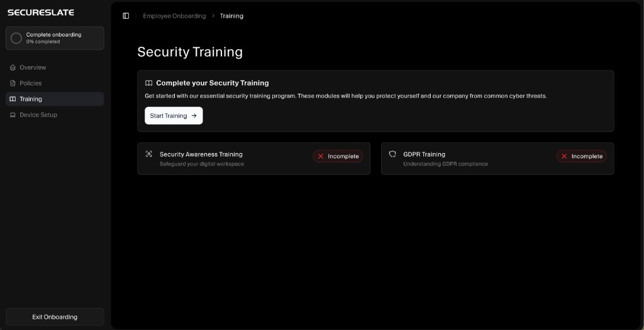Click the Security Awareness scan icon
The image size is (644, 330).
pos(148,154)
